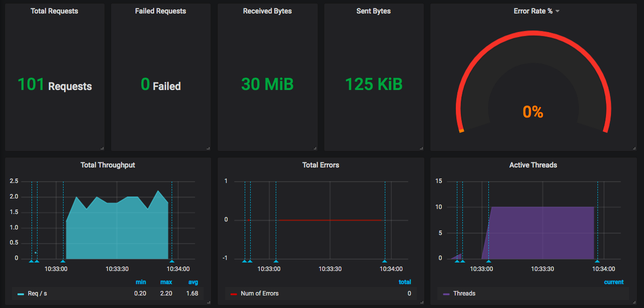Toggle the Req / s series in legend
The height and width of the screenshot is (308, 644).
point(38,293)
